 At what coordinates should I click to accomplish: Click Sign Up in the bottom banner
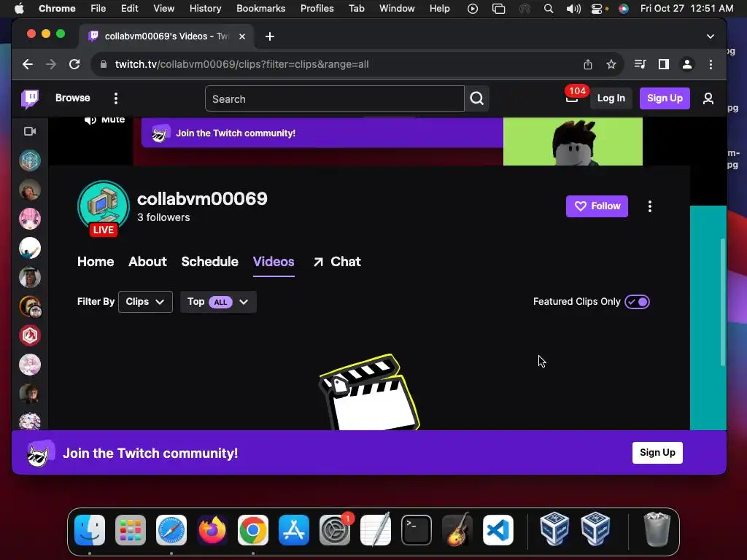point(657,452)
